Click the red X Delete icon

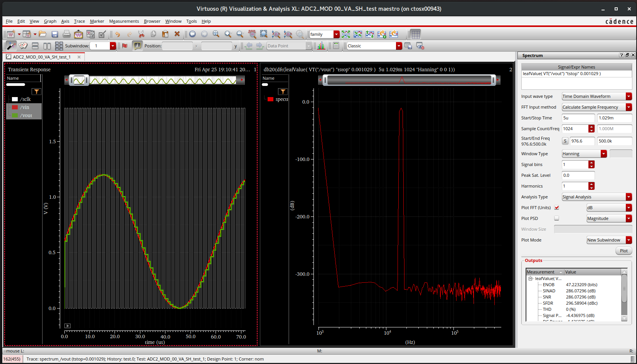[x=177, y=34]
